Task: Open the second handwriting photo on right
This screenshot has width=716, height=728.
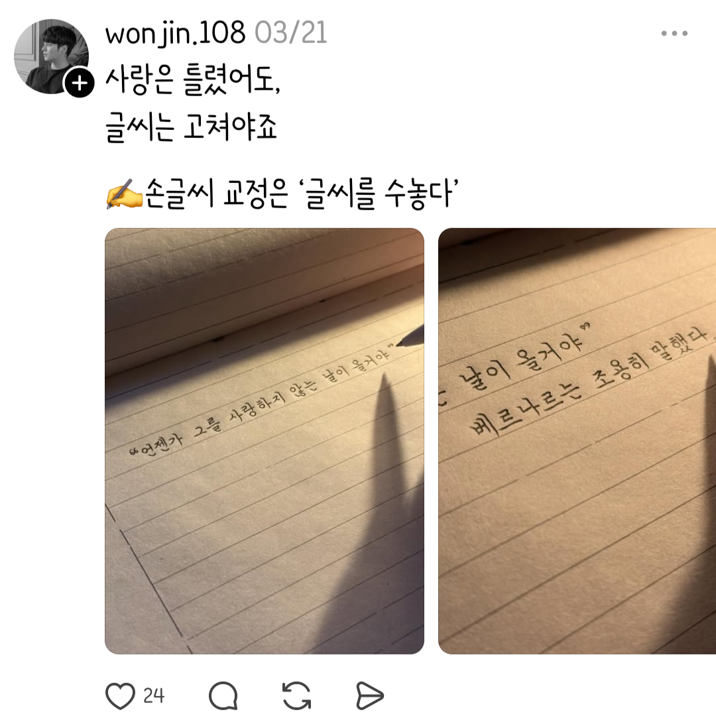Action: 577,441
